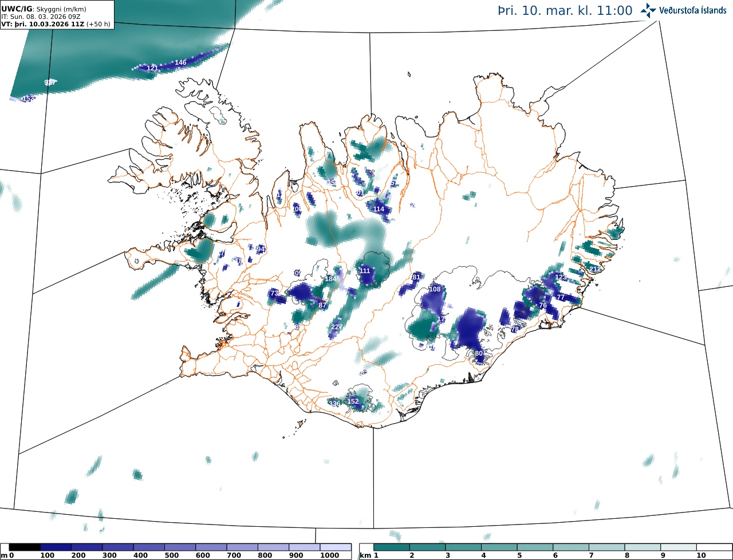The height and width of the screenshot is (560, 733).
Task: Click the 184 visibility value on map
Action: click(330, 279)
